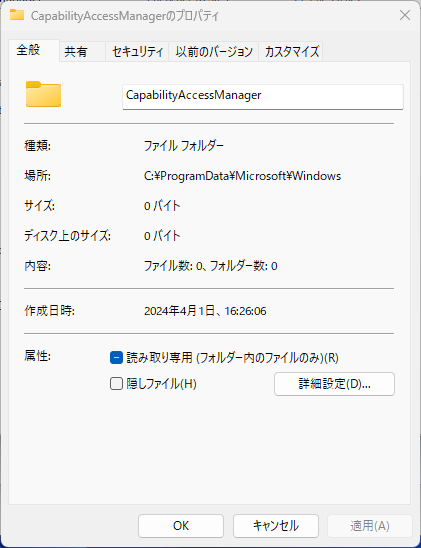Open the セキュリティ tab
The width and height of the screenshot is (421, 548).
click(x=137, y=52)
